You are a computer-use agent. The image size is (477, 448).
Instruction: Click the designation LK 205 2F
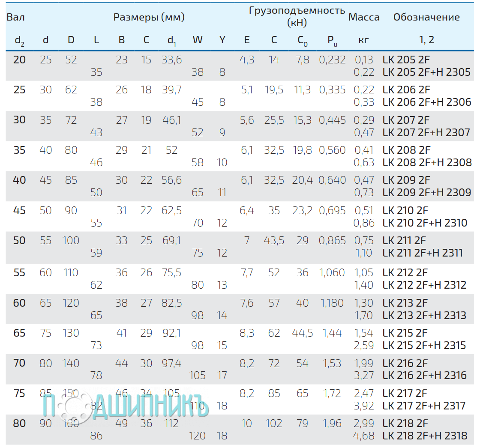pyautogui.click(x=406, y=60)
